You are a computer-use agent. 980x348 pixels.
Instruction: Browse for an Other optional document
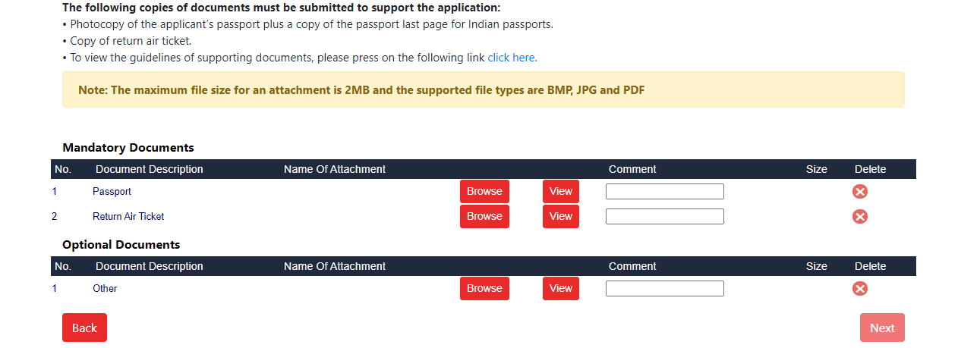tap(484, 288)
